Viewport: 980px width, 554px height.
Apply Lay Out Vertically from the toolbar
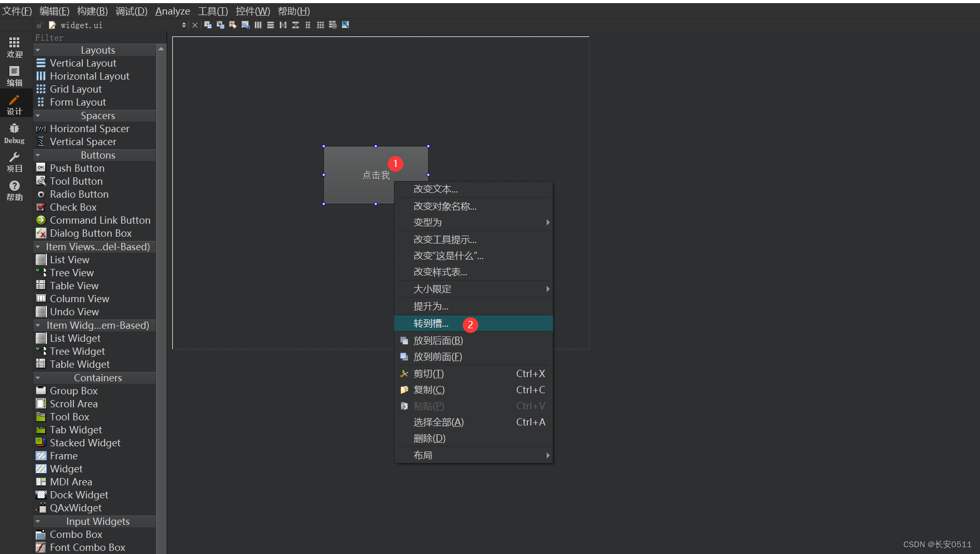(270, 25)
